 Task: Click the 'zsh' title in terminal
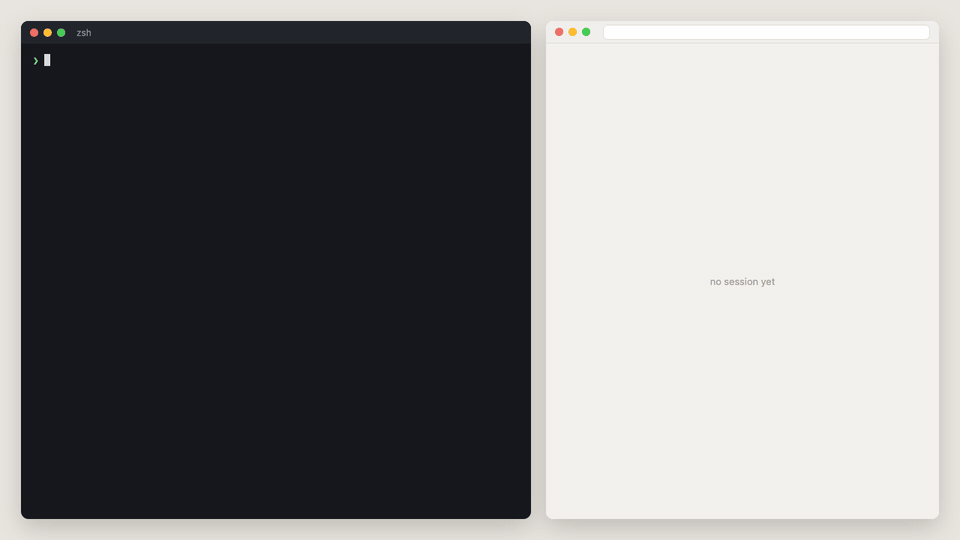(84, 32)
